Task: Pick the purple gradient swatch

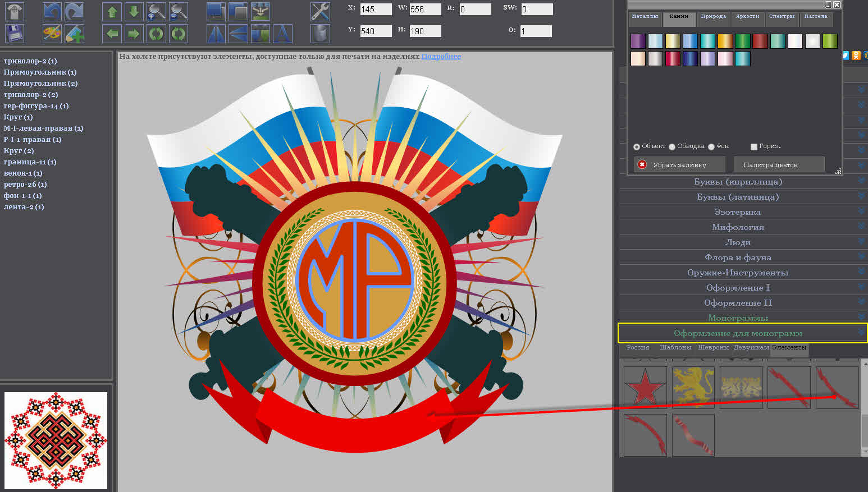Action: pos(638,41)
